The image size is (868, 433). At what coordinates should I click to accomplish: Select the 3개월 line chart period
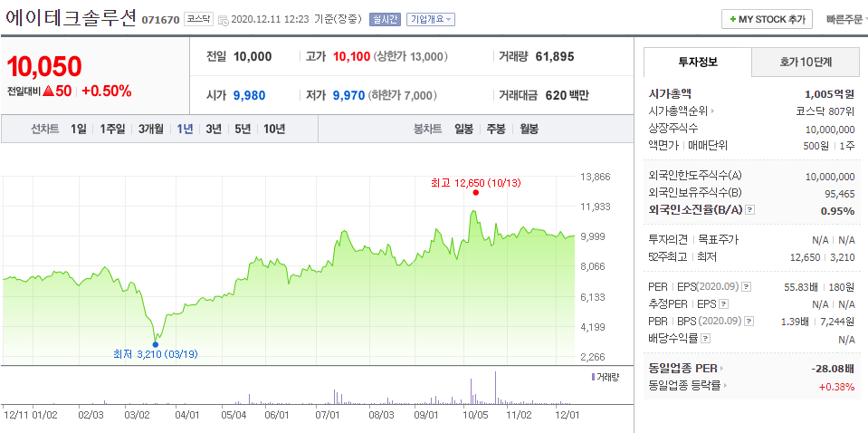(151, 129)
